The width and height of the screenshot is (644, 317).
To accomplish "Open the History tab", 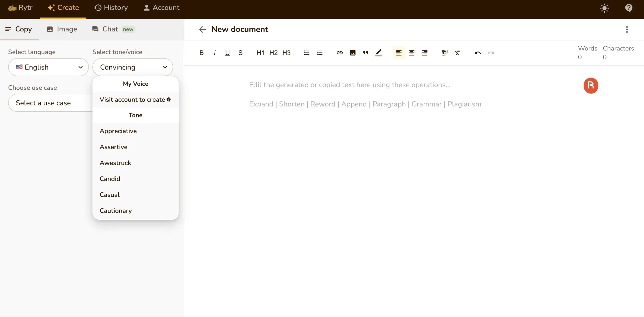I will click(x=111, y=8).
